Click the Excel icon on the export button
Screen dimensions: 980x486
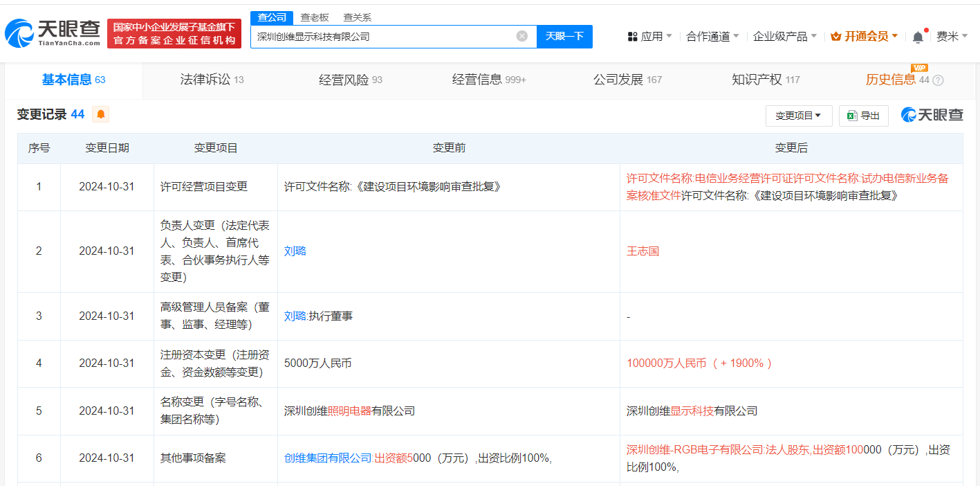853,116
